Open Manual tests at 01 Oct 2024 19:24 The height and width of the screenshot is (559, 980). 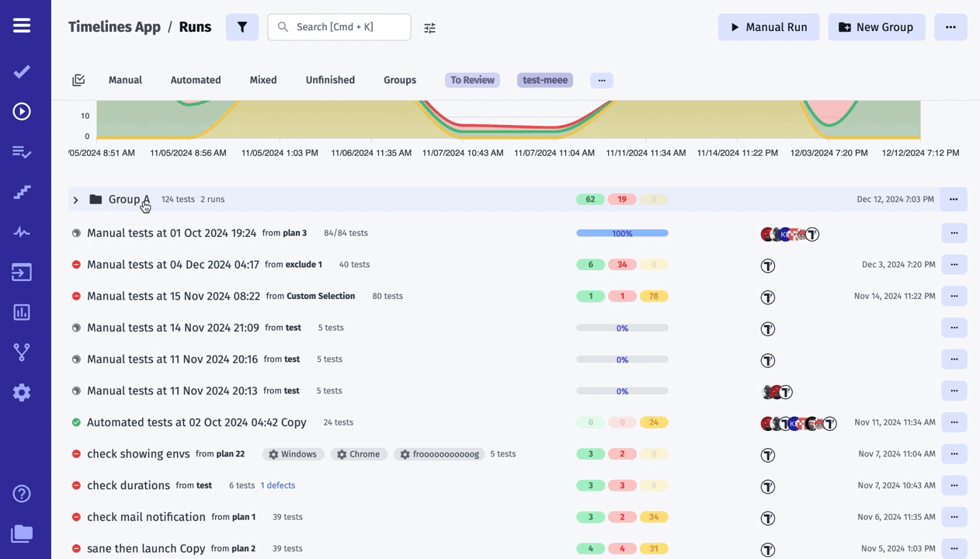pyautogui.click(x=172, y=233)
